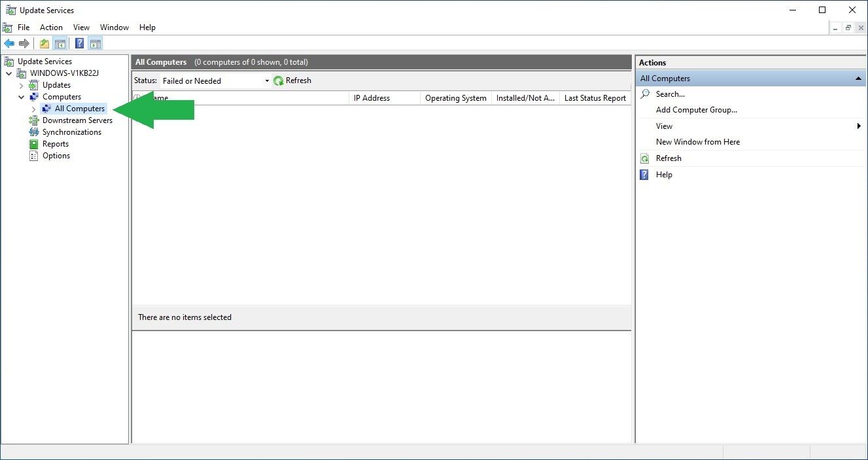Screen dimensions: 868x460
Task: Click the Updates node icon in tree
Action: pyautogui.click(x=34, y=85)
